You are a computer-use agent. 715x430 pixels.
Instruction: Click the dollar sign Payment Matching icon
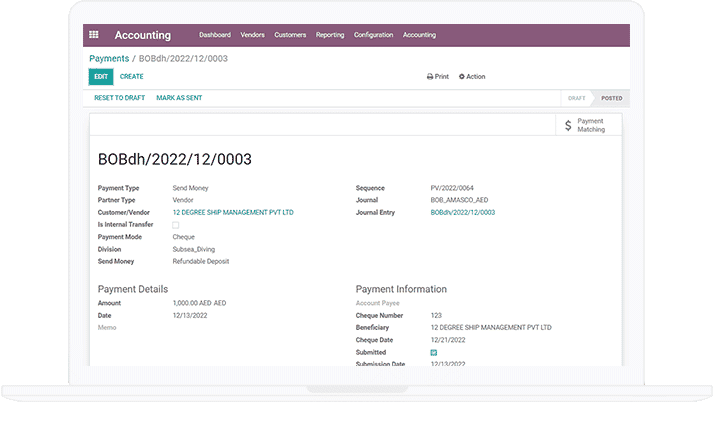coord(568,125)
